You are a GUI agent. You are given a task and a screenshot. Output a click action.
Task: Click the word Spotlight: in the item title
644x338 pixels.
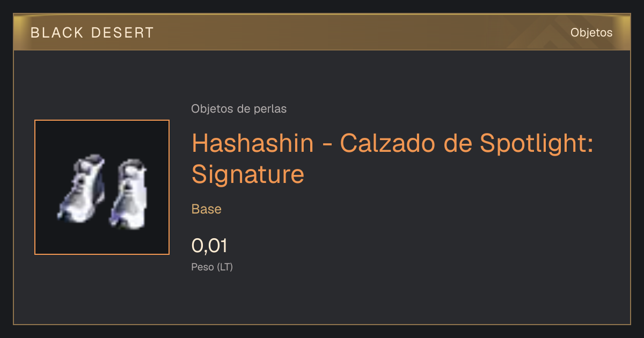point(536,144)
